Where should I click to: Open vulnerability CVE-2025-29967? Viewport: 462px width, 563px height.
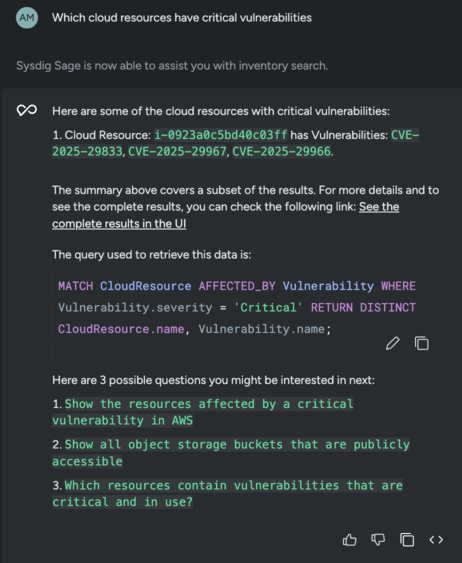[177, 152]
